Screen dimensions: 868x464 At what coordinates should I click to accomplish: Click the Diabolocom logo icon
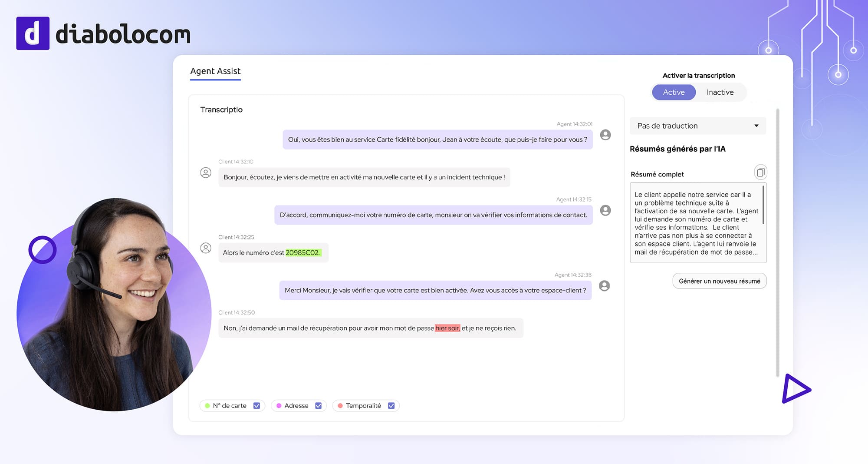coord(32,33)
